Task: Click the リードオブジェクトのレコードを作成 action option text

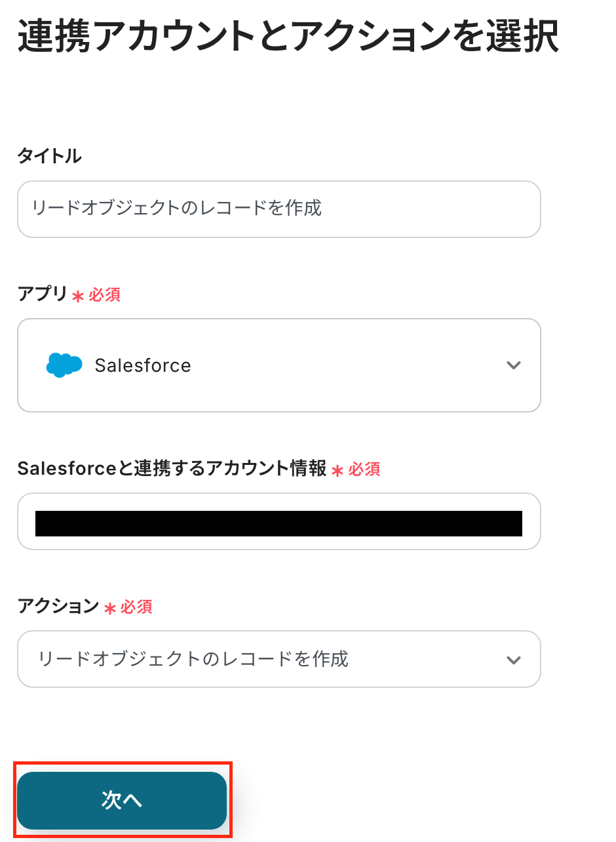Action: (193, 659)
